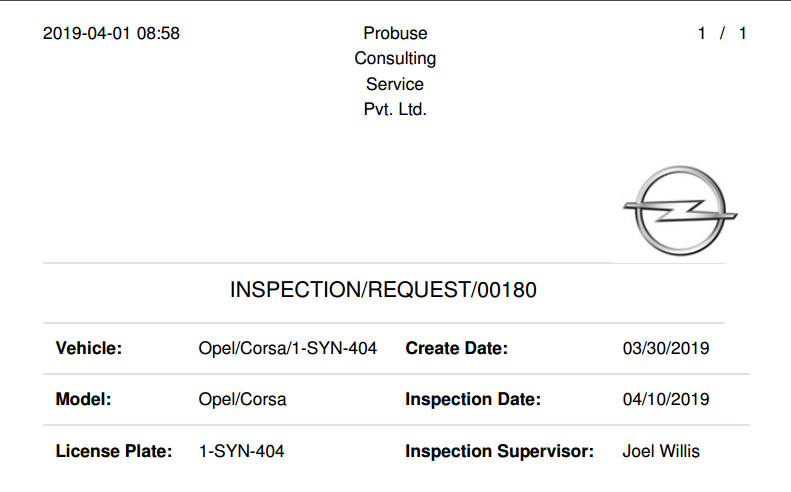This screenshot has height=492, width=791.
Task: Click the Create Date label
Action: [457, 348]
